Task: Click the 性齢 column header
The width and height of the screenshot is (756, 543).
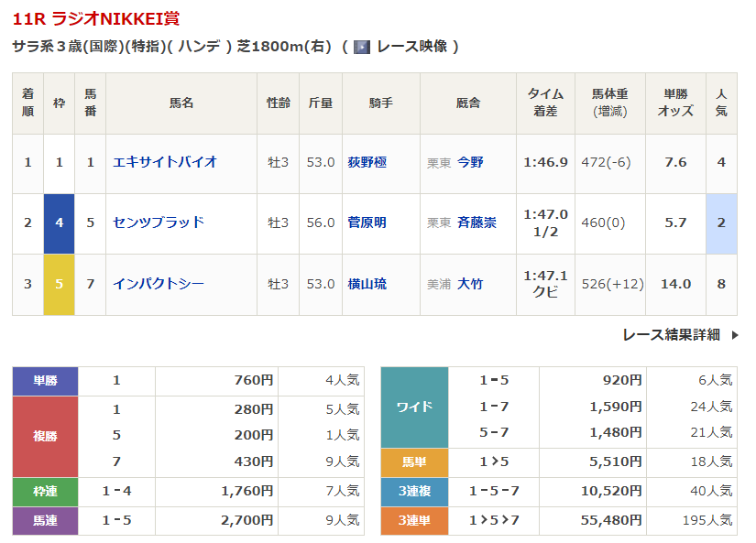Action: [x=279, y=103]
